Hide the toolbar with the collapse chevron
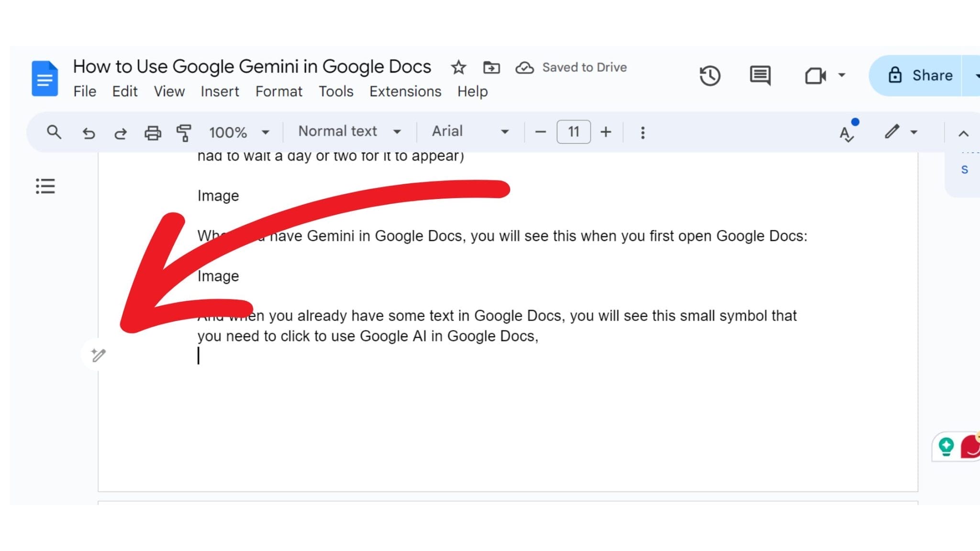The width and height of the screenshot is (980, 551). pyautogui.click(x=965, y=132)
